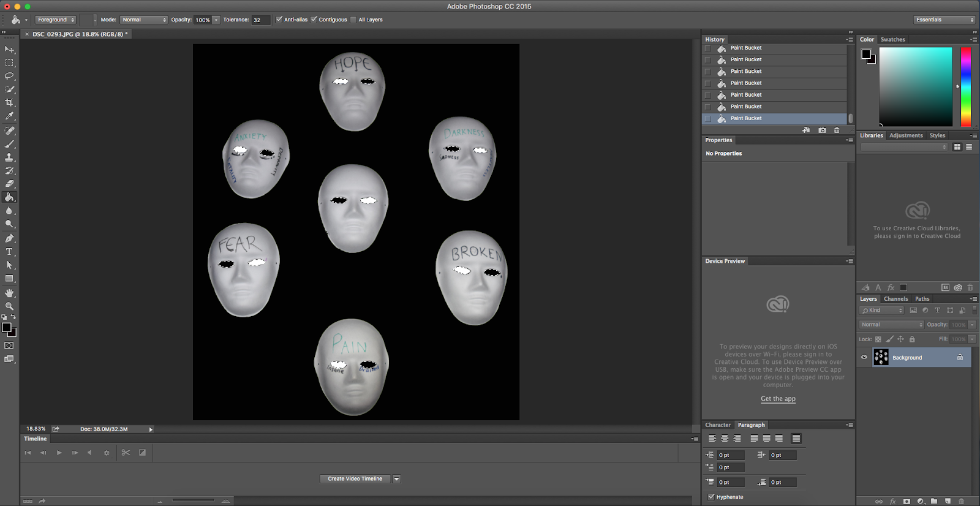This screenshot has width=980, height=506.
Task: Open the Mode dropdown set to Normal
Action: click(x=144, y=20)
